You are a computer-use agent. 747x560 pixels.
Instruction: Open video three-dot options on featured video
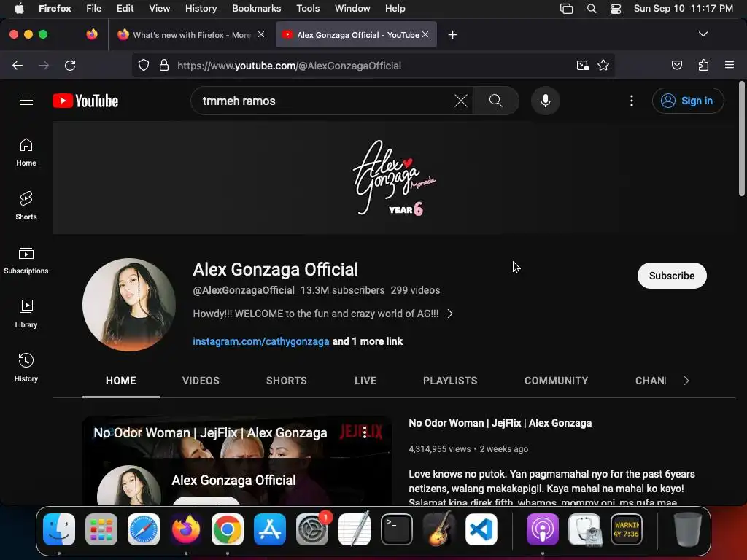click(365, 432)
